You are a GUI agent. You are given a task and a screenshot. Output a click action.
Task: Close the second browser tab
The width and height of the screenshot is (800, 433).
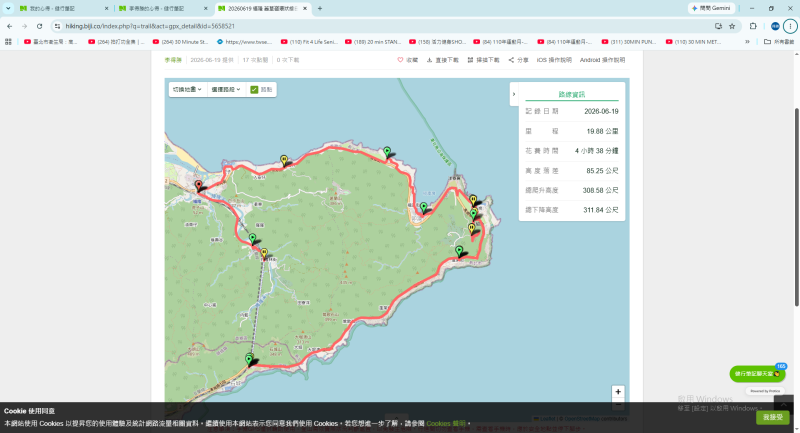206,9
